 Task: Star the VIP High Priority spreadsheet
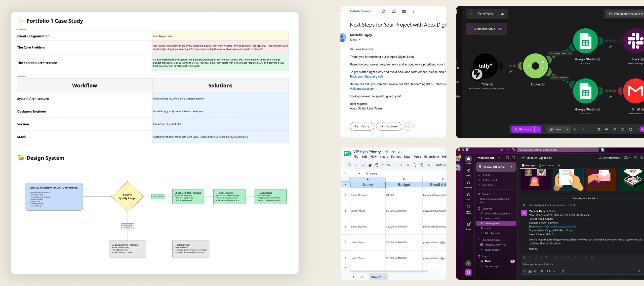pos(387,152)
